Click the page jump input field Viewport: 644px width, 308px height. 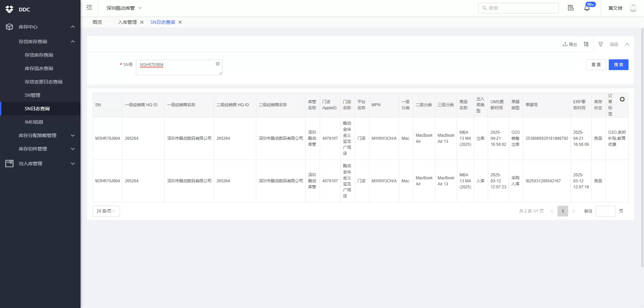coord(605,211)
